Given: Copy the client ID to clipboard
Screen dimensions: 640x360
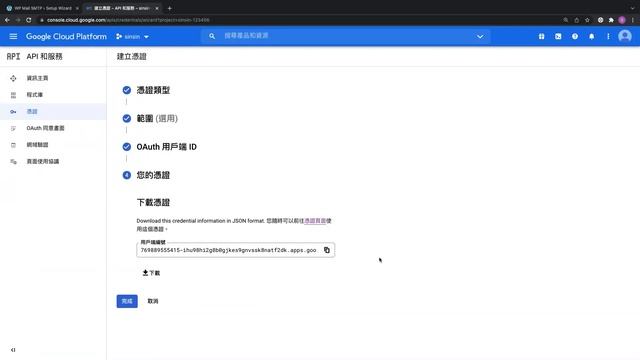Looking at the screenshot, I should click(x=327, y=250).
